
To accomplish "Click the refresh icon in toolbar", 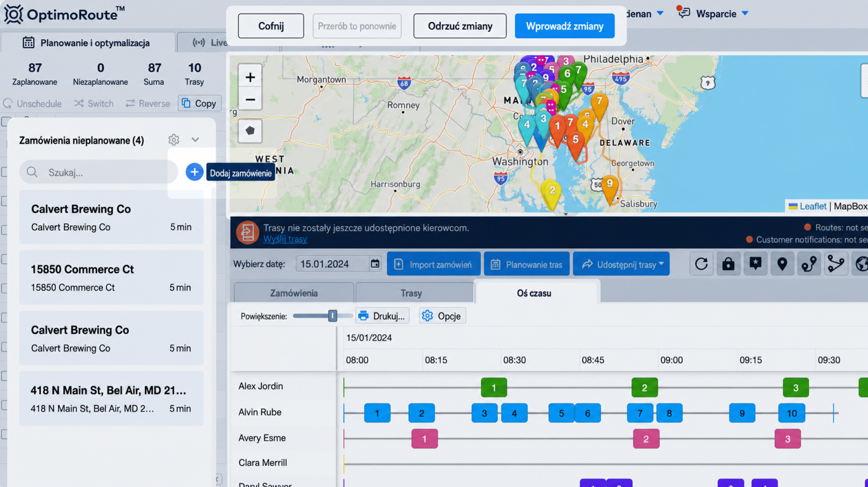I will 701,264.
